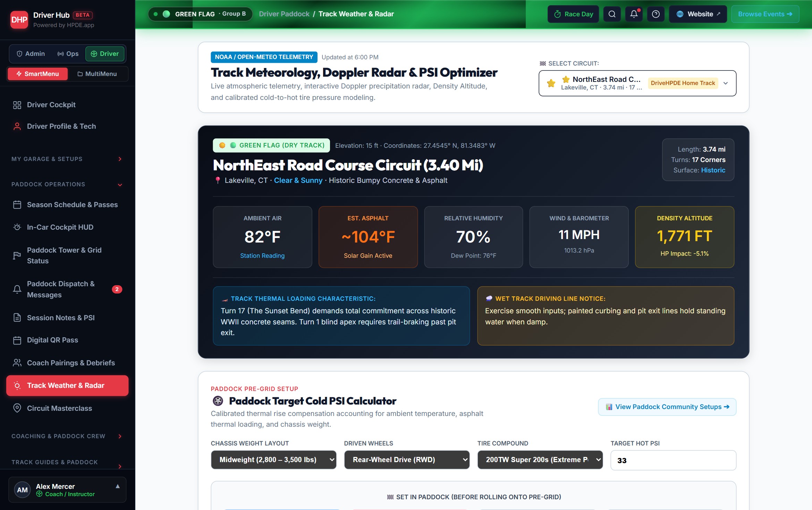
Task: Click the Target Hot PSI field
Action: [673, 460]
